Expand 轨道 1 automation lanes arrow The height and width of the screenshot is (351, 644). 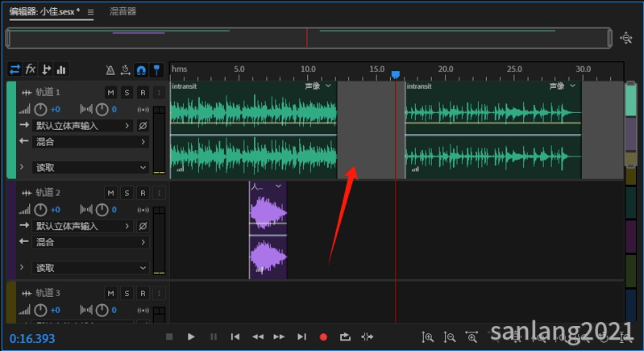(22, 167)
